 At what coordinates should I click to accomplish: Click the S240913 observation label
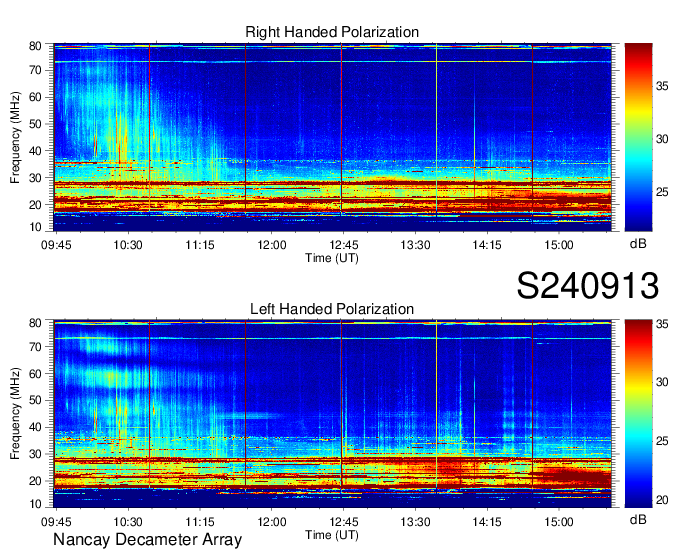pyautogui.click(x=588, y=286)
